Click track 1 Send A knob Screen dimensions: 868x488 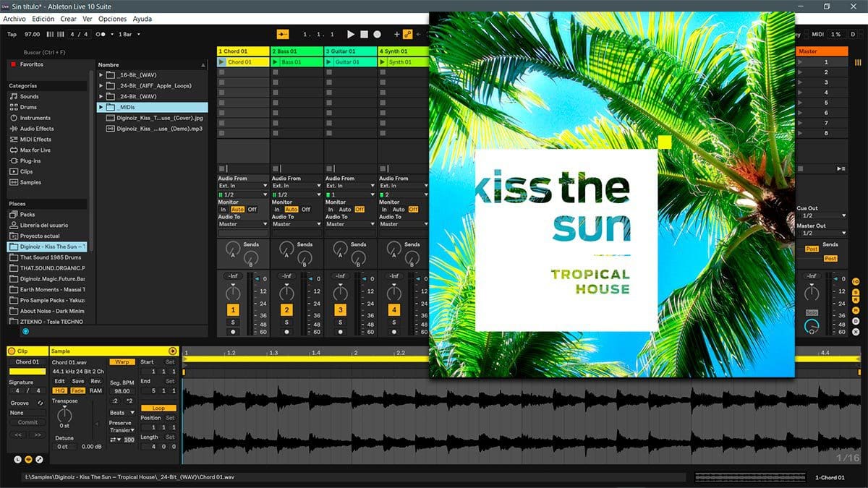point(232,248)
